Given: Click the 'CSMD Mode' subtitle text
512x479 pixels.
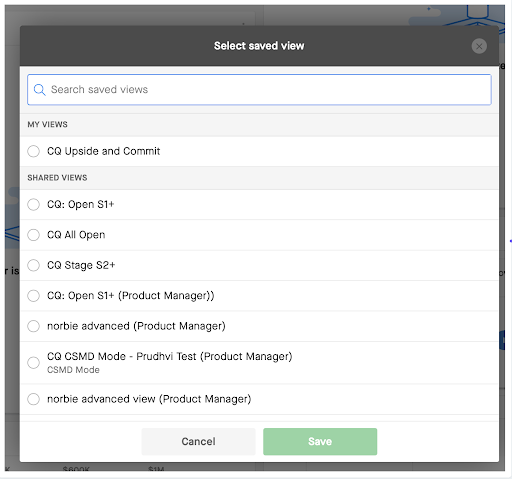Looking at the screenshot, I should [73, 370].
